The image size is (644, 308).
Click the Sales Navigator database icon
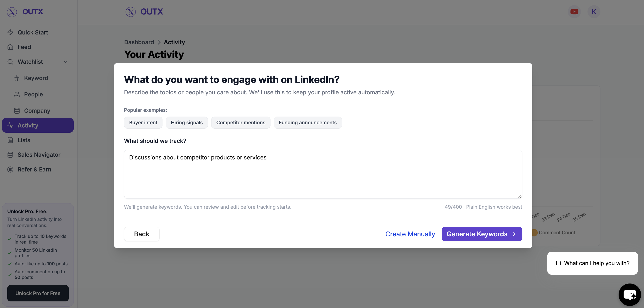tap(10, 155)
